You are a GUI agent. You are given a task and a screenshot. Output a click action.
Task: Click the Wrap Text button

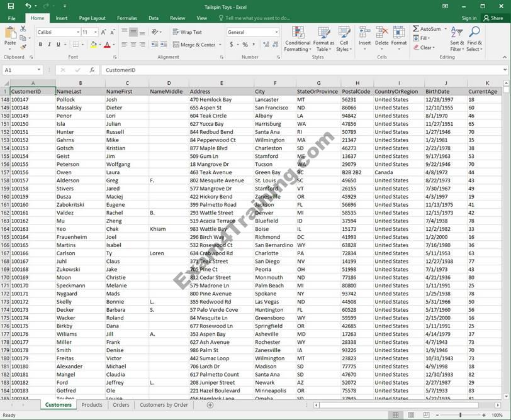[186, 32]
